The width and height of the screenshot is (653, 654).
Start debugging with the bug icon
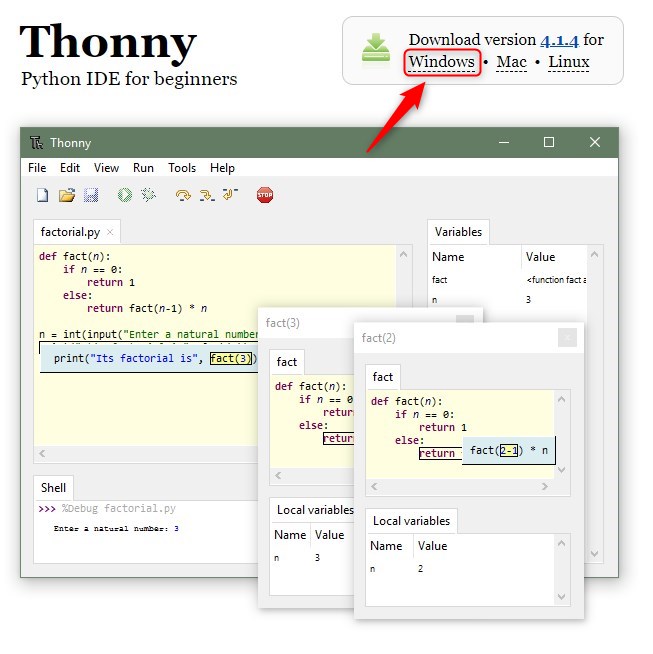point(148,195)
